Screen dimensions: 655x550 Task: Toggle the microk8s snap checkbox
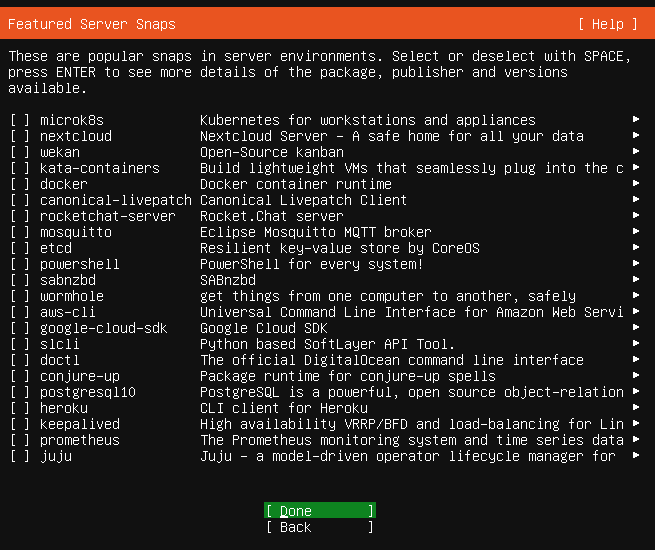[20, 120]
